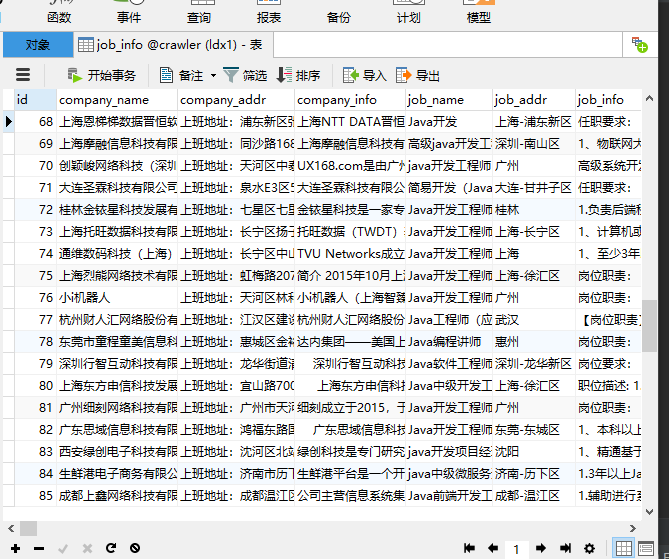Open the 模型 (Model) toolbar item
This screenshot has height=559, width=669.
tap(479, 12)
